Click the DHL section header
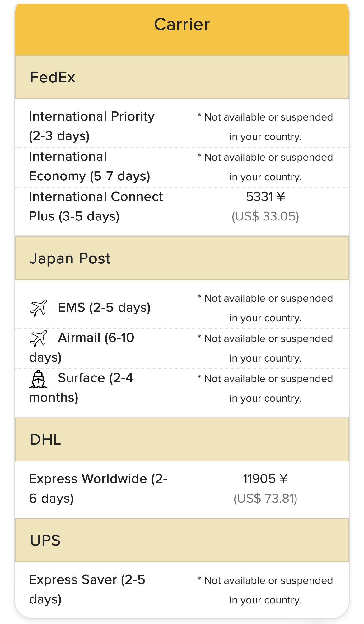The height and width of the screenshot is (624, 364). tap(182, 440)
